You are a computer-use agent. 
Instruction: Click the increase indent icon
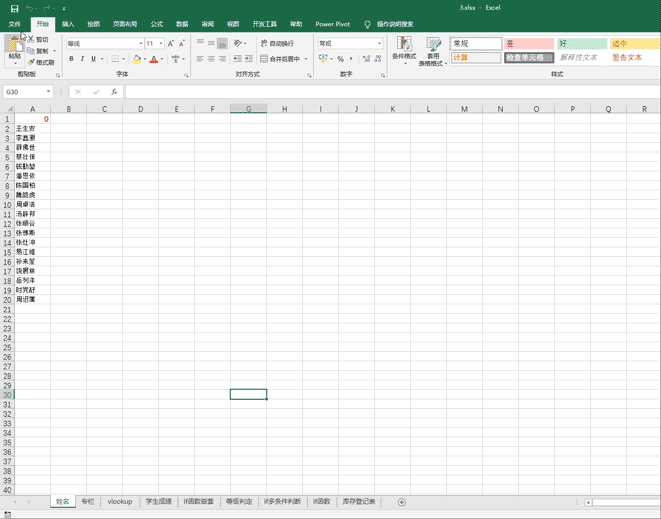point(249,59)
